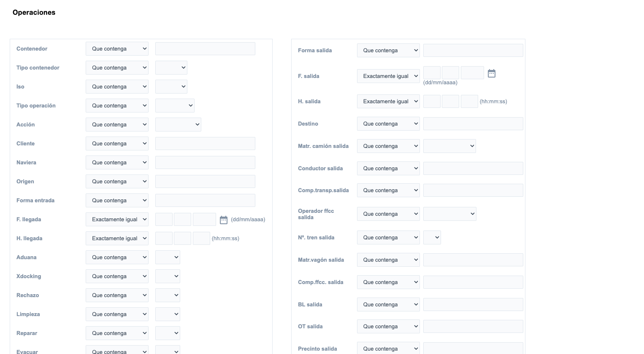The width and height of the screenshot is (644, 354).
Task: Expand the Matr. camión salida value dropdown
Action: pos(449,146)
